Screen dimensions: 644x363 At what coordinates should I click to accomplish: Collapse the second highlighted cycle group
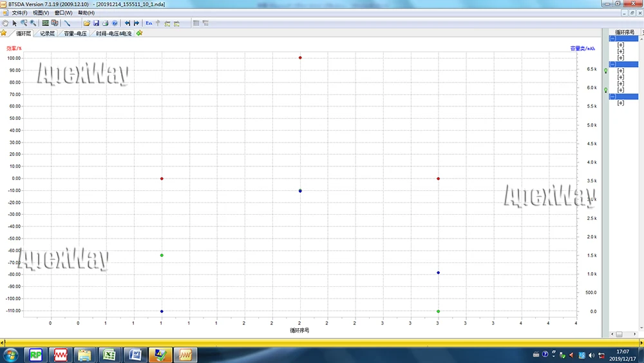coord(612,64)
